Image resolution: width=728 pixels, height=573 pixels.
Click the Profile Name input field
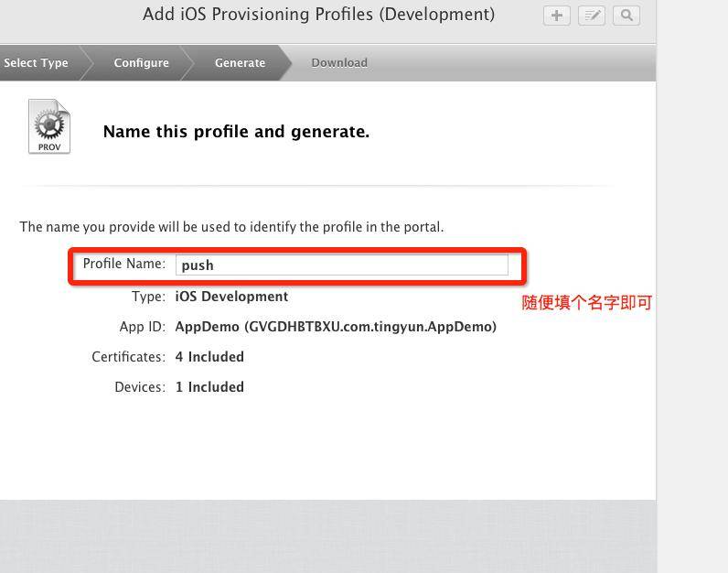(x=342, y=265)
